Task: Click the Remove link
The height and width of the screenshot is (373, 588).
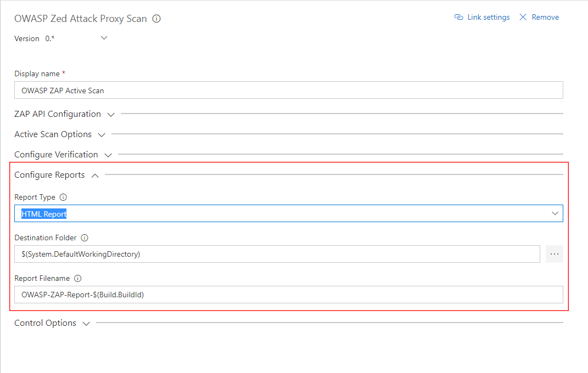Action: pyautogui.click(x=545, y=17)
